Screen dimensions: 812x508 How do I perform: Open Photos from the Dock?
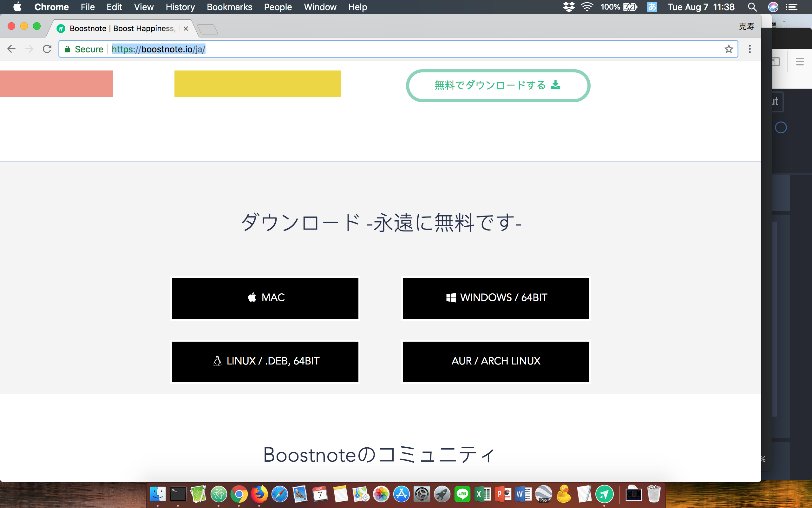pyautogui.click(x=381, y=494)
